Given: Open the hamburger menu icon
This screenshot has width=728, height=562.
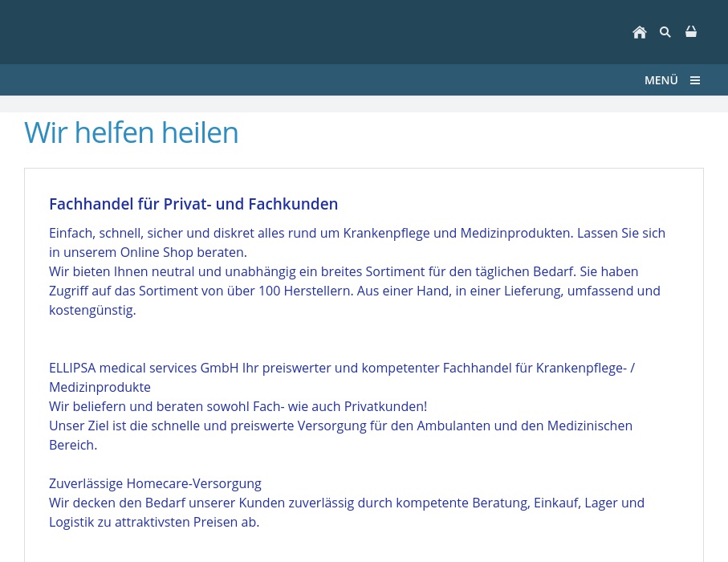Looking at the screenshot, I should [695, 79].
